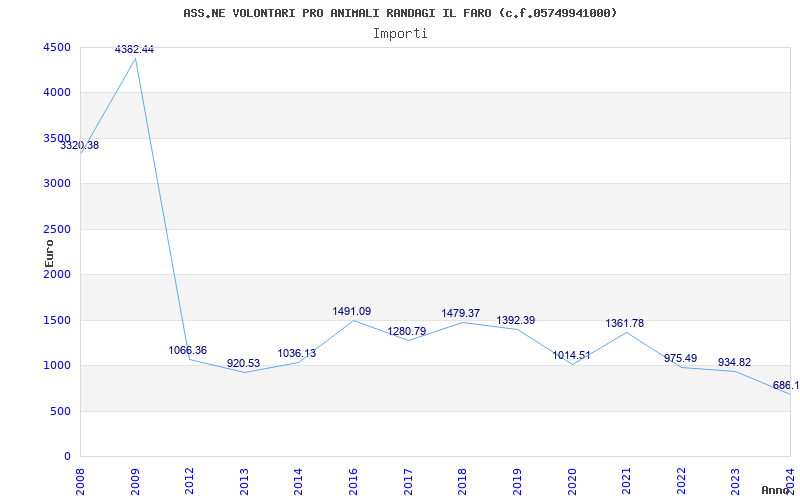
Task: Click the 2017 year label
Action: click(x=408, y=481)
